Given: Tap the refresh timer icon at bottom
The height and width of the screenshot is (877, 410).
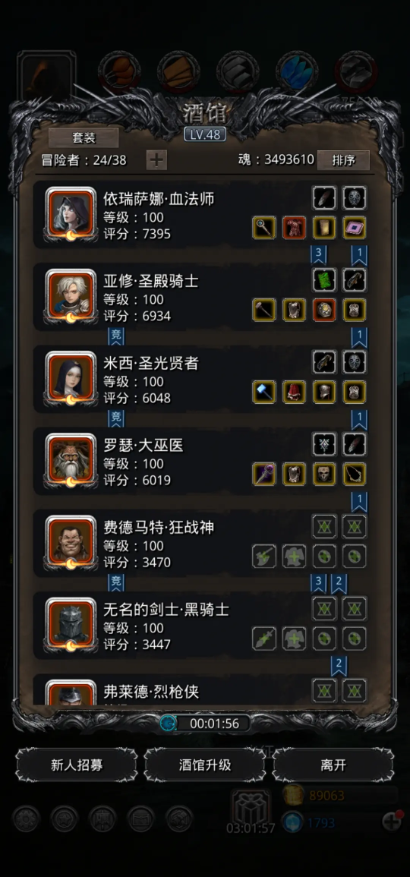Looking at the screenshot, I should click(x=167, y=723).
